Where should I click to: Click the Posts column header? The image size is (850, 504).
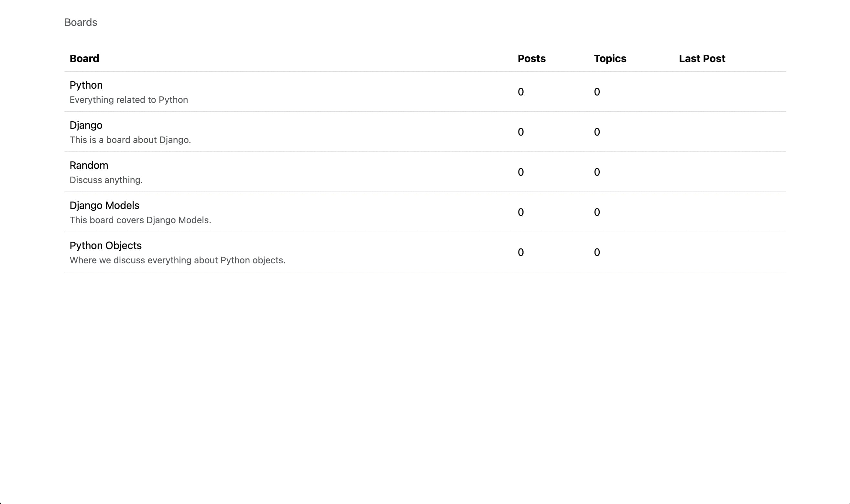pyautogui.click(x=532, y=59)
